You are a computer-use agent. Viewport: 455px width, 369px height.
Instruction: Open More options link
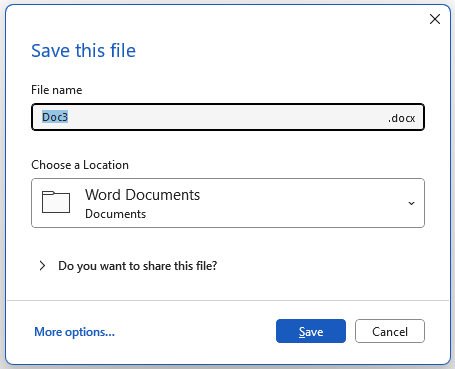tap(74, 332)
